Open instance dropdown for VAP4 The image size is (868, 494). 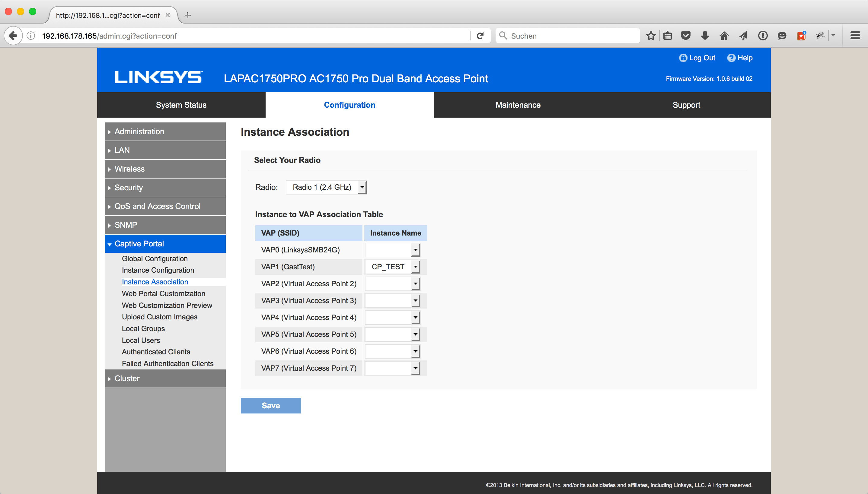pos(392,318)
